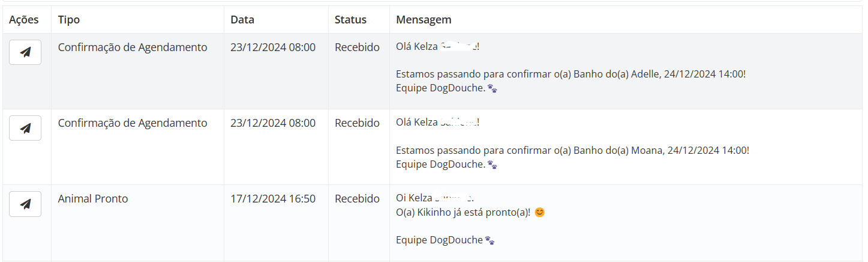Click the message about Adelle's Banho
Image resolution: width=868 pixels, height=262 pixels.
click(x=570, y=75)
